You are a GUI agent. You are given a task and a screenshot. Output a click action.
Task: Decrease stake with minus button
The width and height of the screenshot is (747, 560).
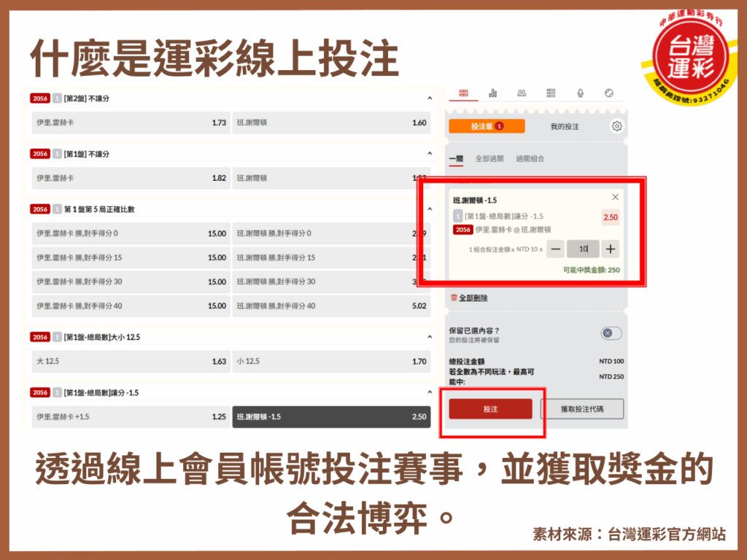(x=555, y=249)
